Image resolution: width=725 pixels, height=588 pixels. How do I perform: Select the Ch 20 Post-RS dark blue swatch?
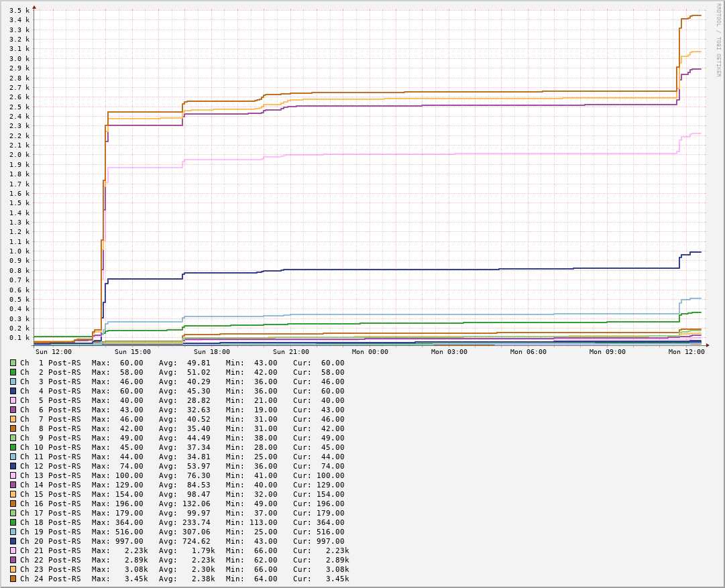(13, 541)
